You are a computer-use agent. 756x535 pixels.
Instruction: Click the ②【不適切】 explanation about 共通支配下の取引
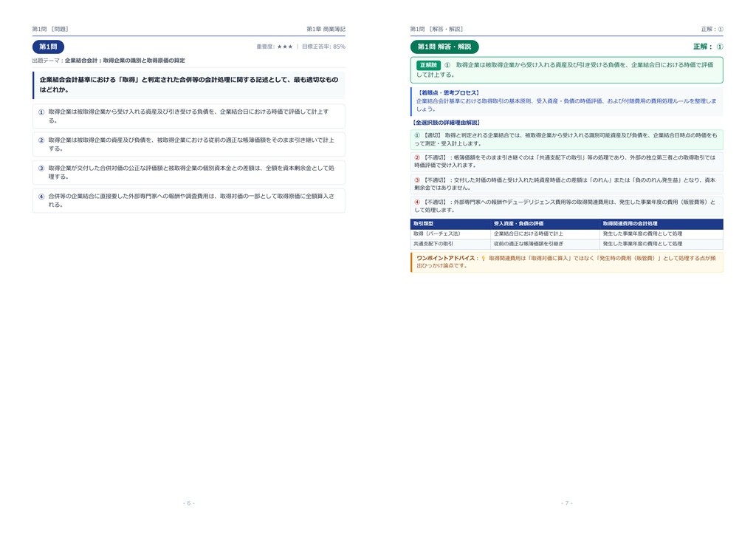tap(566, 161)
